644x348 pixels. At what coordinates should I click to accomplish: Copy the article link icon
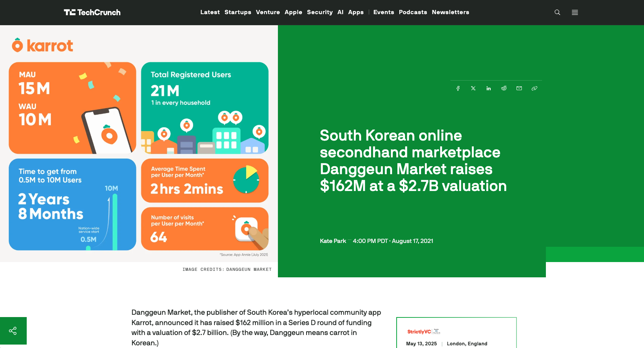tap(534, 88)
